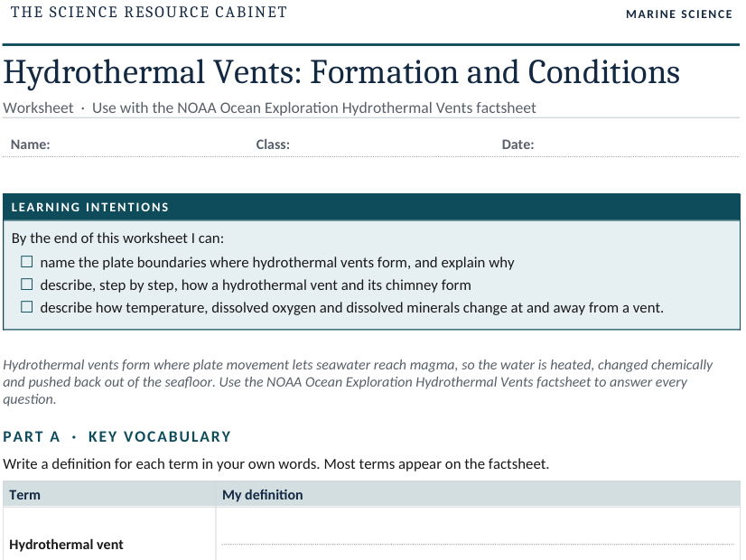Click the 'By the end of this worksheet' line
The width and height of the screenshot is (746, 560).
117,238
